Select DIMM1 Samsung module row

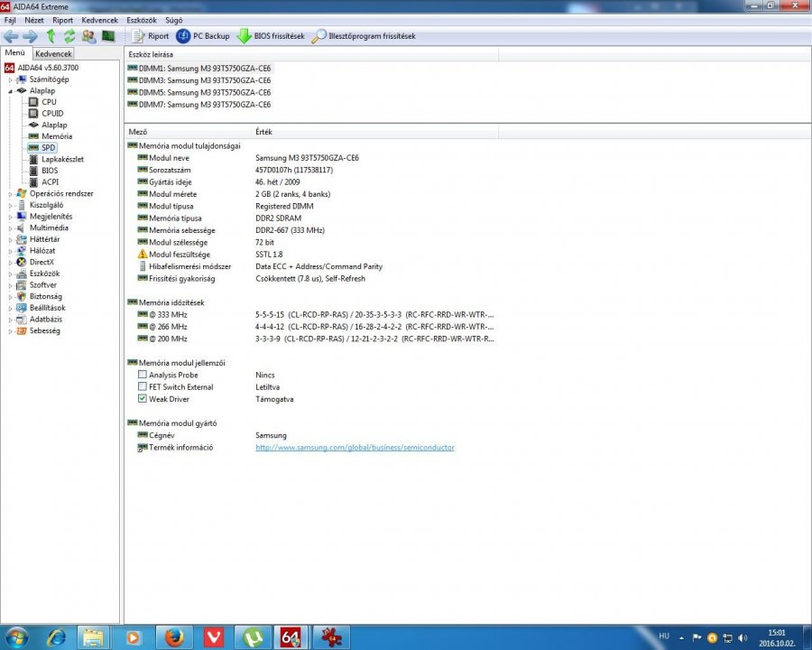[198, 69]
